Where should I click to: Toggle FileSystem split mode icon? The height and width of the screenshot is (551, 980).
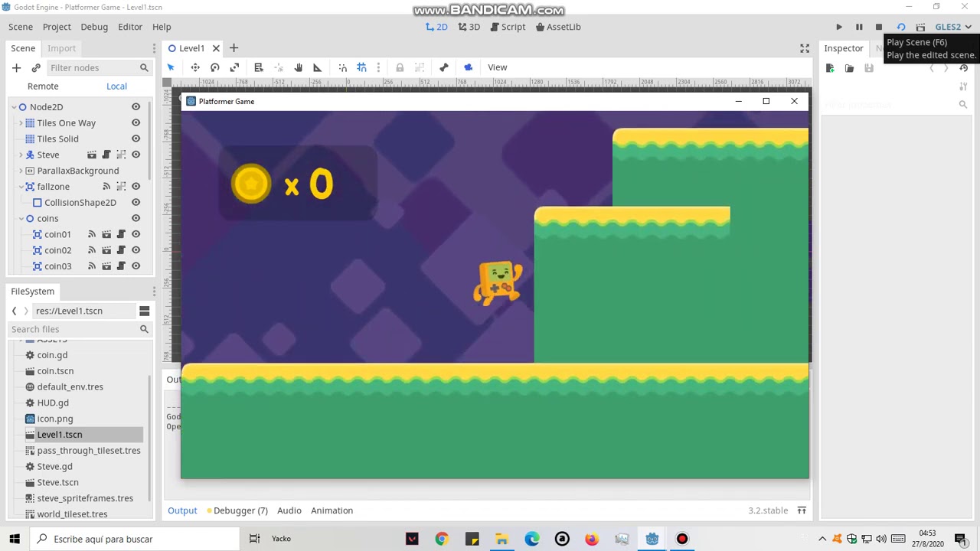144,311
